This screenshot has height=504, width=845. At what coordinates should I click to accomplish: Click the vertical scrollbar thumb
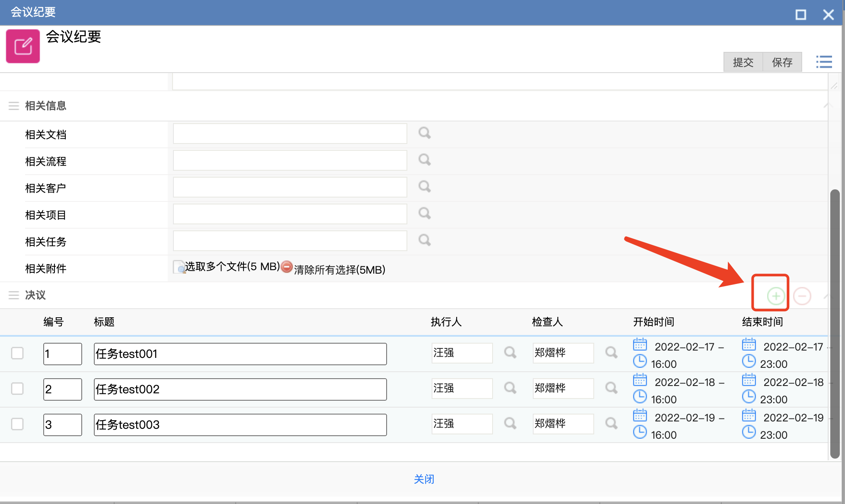point(835,324)
